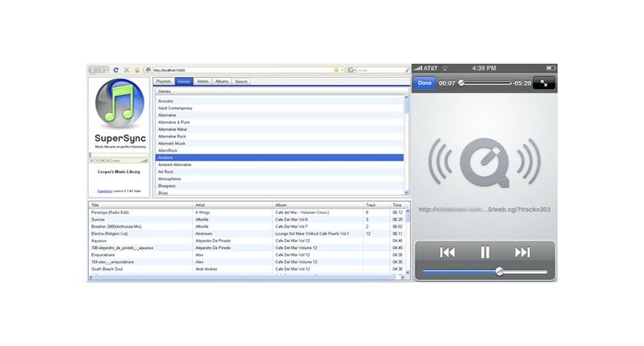Switch to the Artists tab

point(203,82)
